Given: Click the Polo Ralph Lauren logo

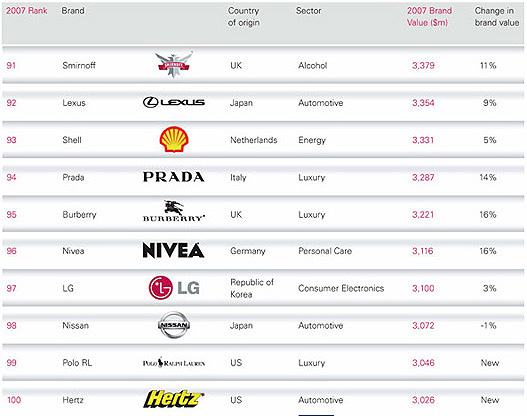Looking at the screenshot, I should pyautogui.click(x=174, y=362).
